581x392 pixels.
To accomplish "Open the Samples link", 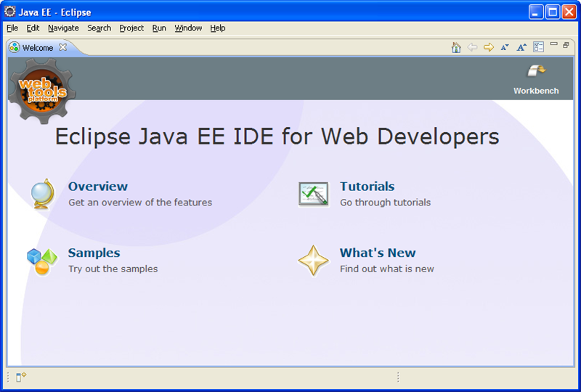I will click(94, 253).
